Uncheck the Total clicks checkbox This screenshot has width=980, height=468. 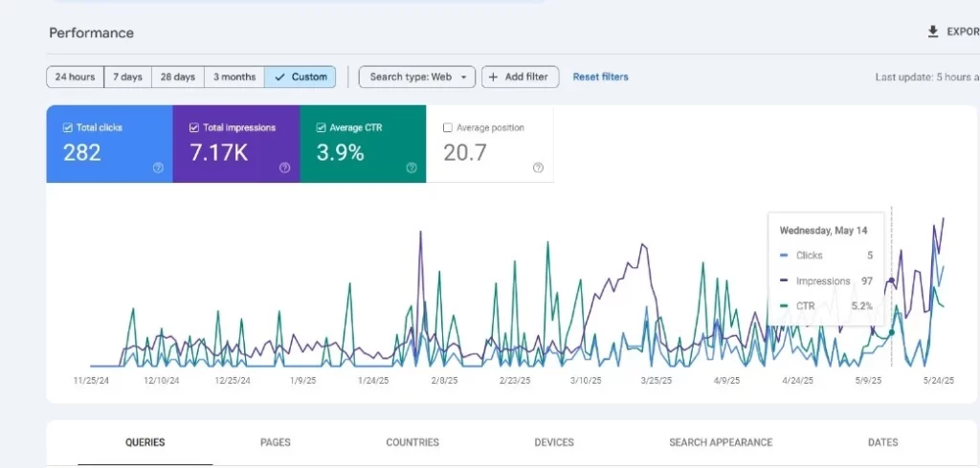[x=67, y=127]
